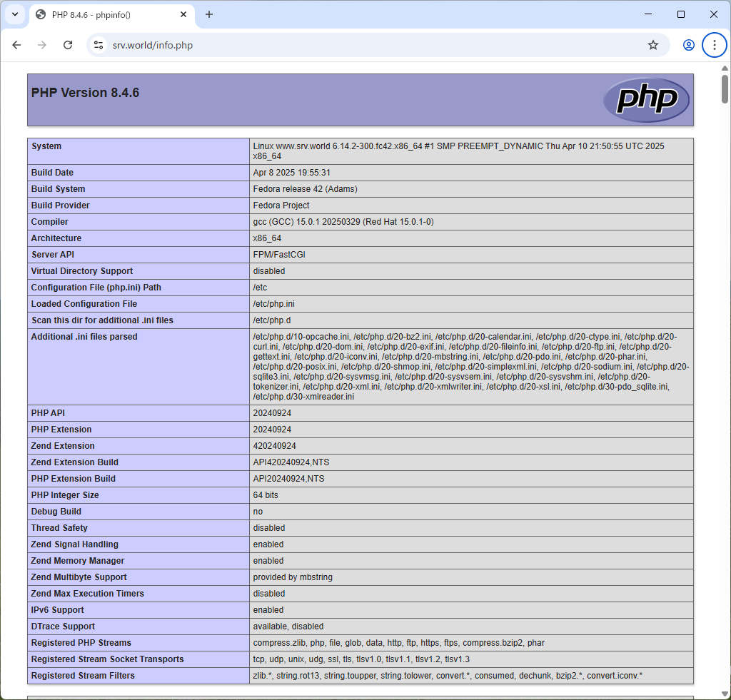Click the 'Thread Safety' label
Screen dimensions: 731x700
coord(59,528)
